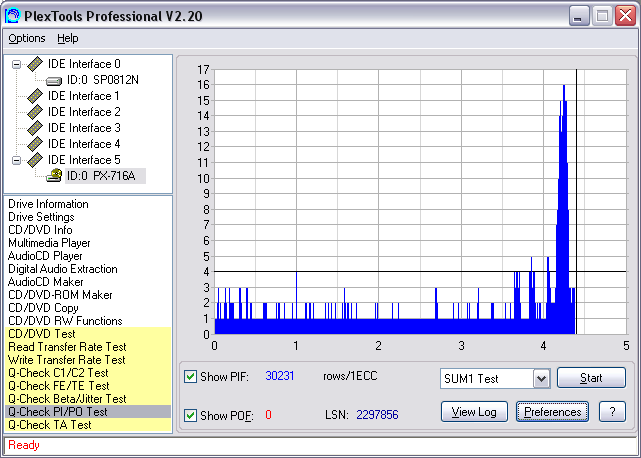The height and width of the screenshot is (458, 641).
Task: Open CD/DVD Test
Action: tap(42, 334)
